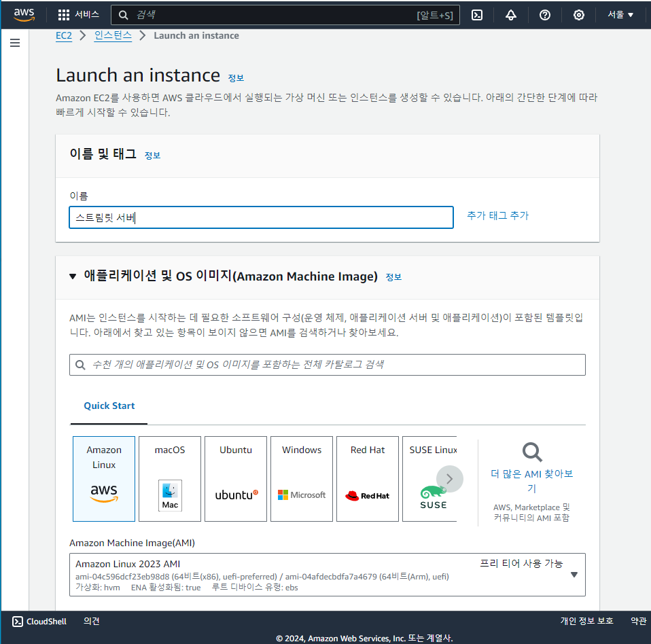This screenshot has height=644, width=651.
Task: Click the AWS logo home icon
Action: 24,14
